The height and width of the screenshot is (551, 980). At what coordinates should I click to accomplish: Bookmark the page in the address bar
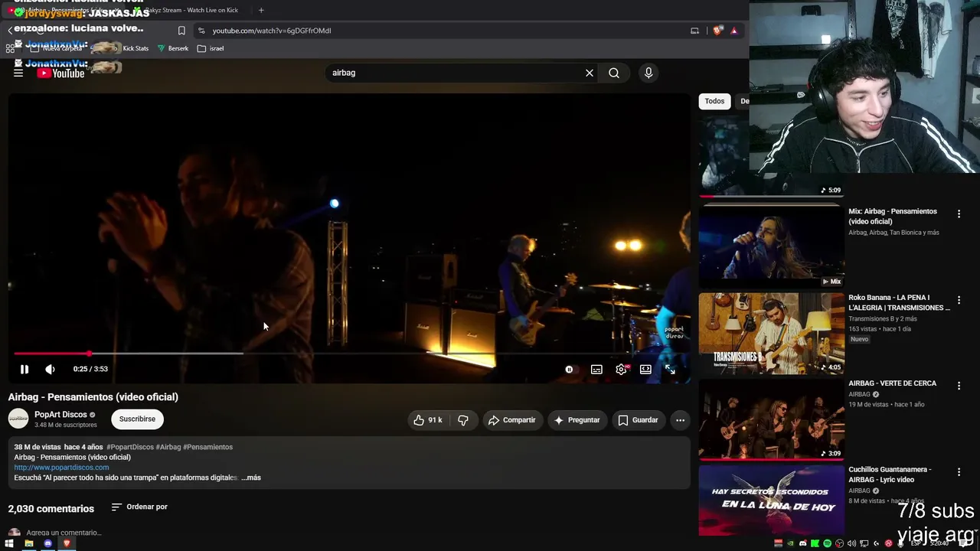coord(181,31)
